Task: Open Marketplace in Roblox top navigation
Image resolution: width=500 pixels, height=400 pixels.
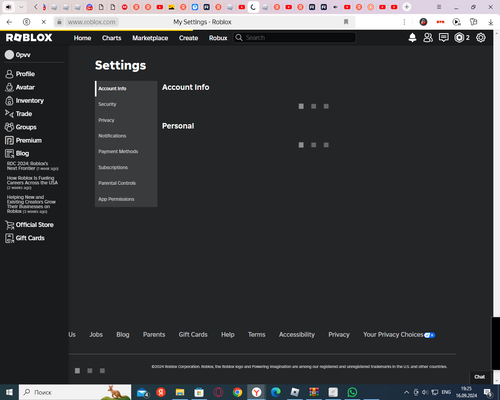Action: tap(150, 38)
